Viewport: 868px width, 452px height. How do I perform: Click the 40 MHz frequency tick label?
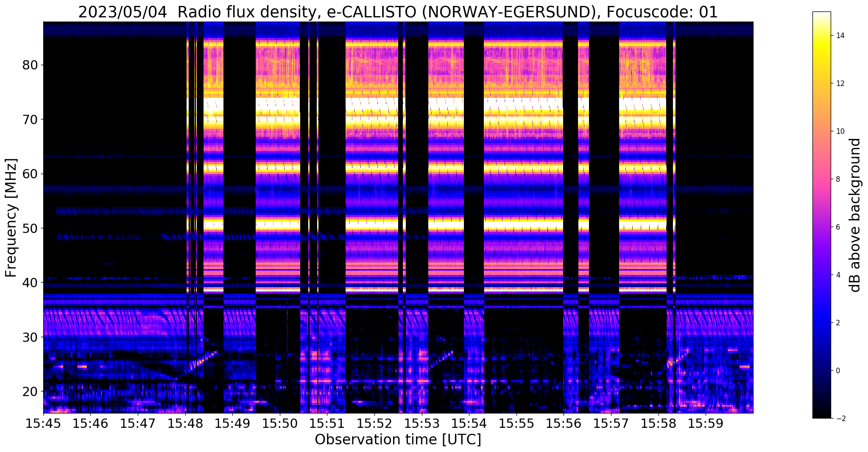click(x=30, y=283)
